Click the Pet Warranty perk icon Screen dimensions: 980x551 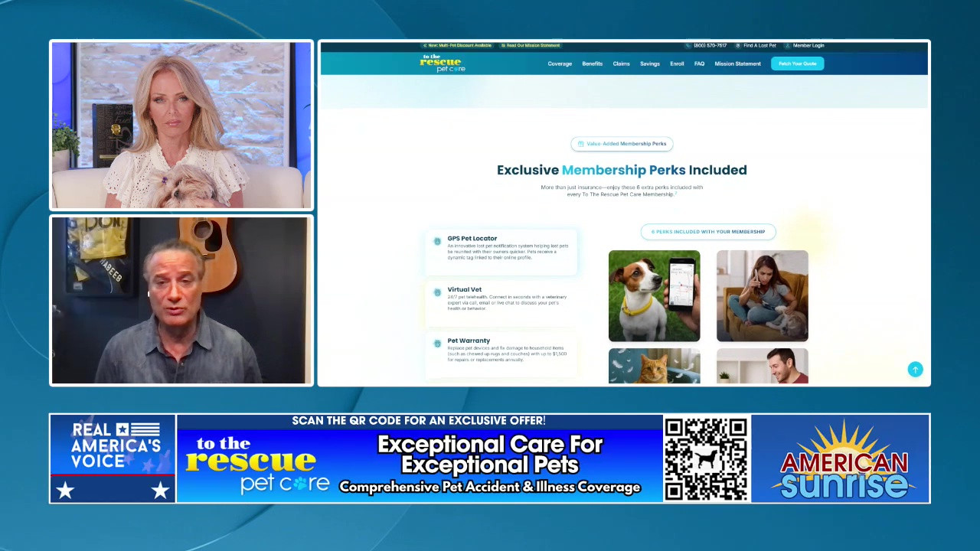(x=437, y=344)
